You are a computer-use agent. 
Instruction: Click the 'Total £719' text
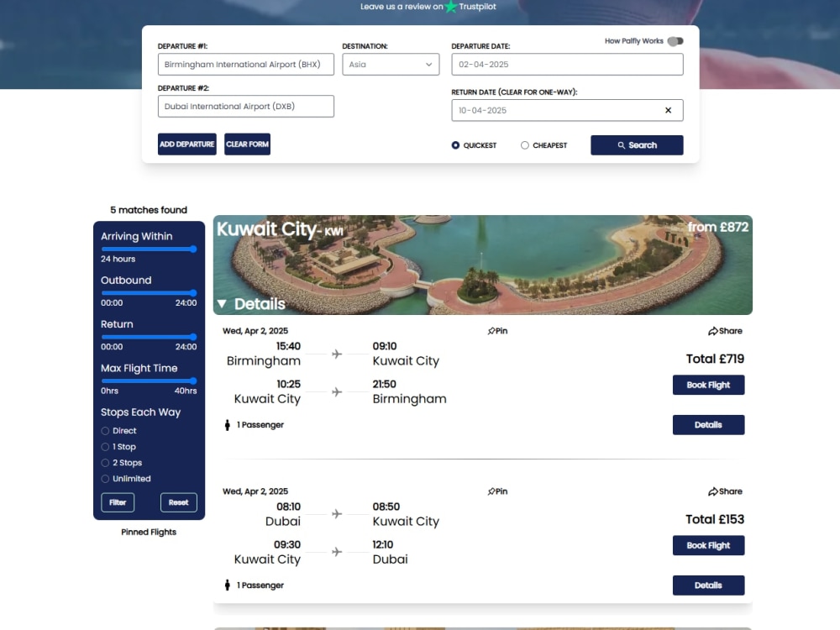[715, 359]
